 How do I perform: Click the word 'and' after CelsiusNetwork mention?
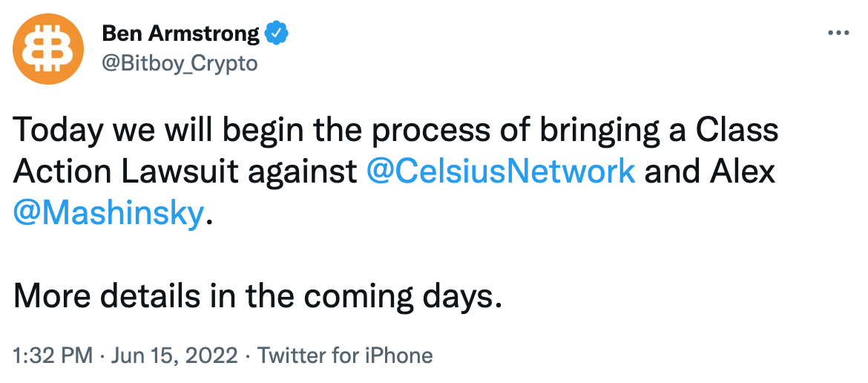coord(672,171)
